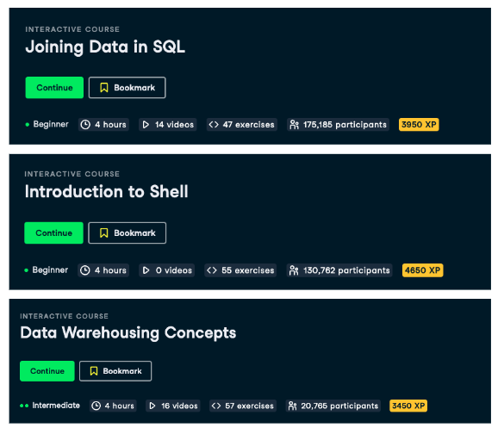504x434 pixels.
Task: Click the code icon next to 55 exercises
Action: [212, 270]
